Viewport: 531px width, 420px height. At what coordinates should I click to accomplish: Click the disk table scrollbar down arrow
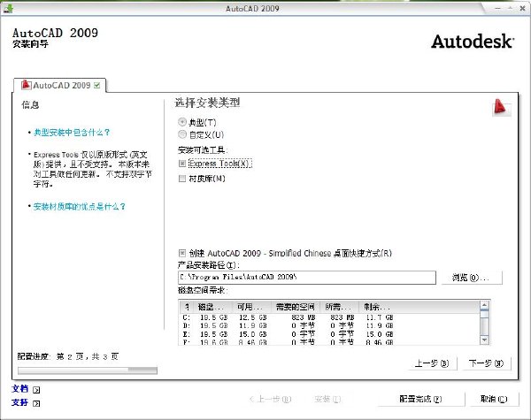[x=485, y=340]
